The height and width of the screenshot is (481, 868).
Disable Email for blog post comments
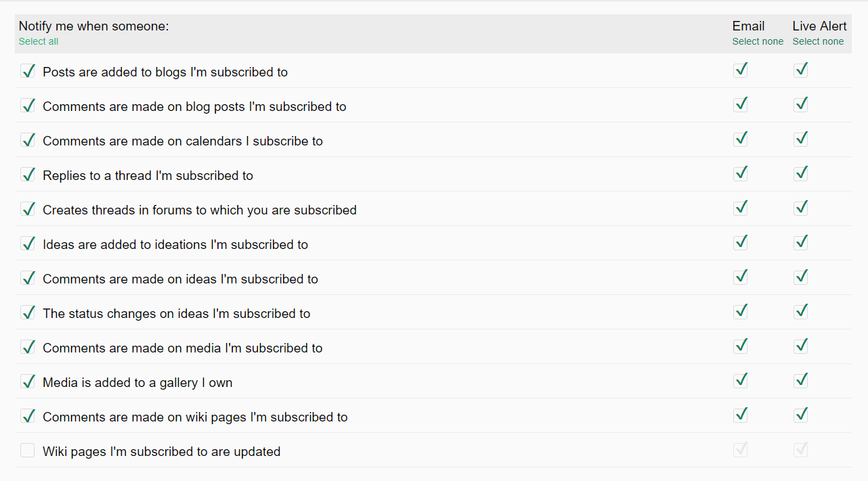741,104
